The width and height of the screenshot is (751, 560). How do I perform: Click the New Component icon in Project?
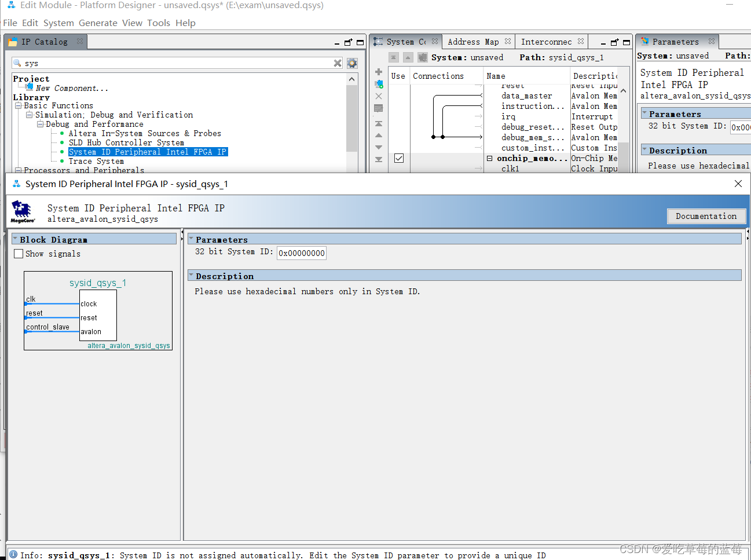(x=30, y=86)
